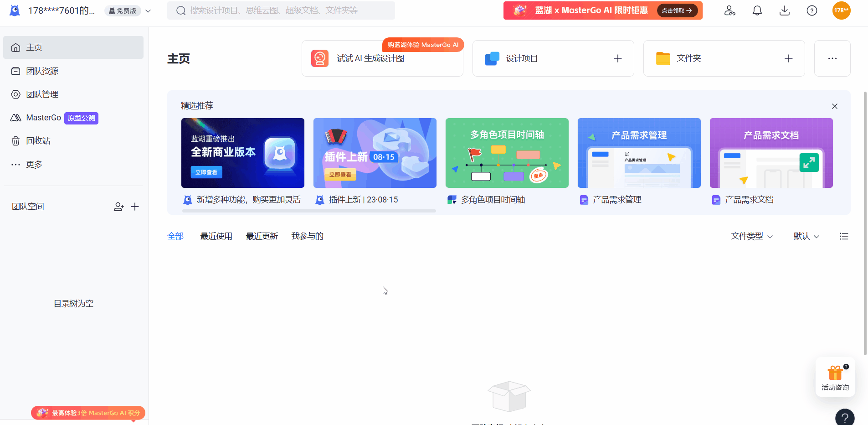Click the search input field at the top
The image size is (868, 425).
pos(281,10)
